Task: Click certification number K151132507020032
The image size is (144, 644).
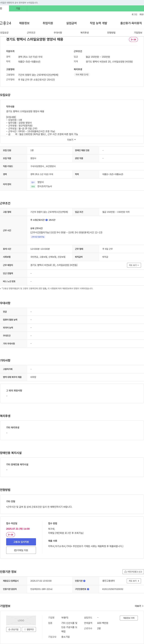Action: point(113,589)
